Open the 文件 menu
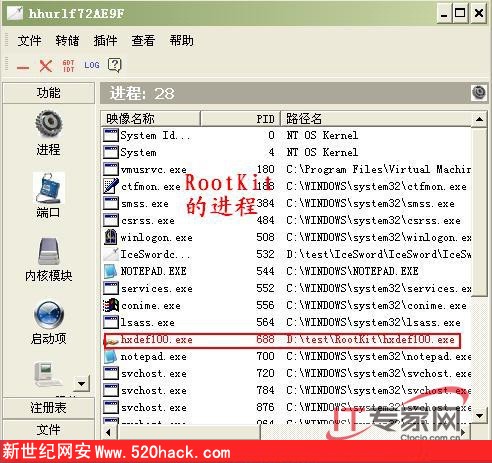This screenshot has height=463, width=492. (29, 41)
